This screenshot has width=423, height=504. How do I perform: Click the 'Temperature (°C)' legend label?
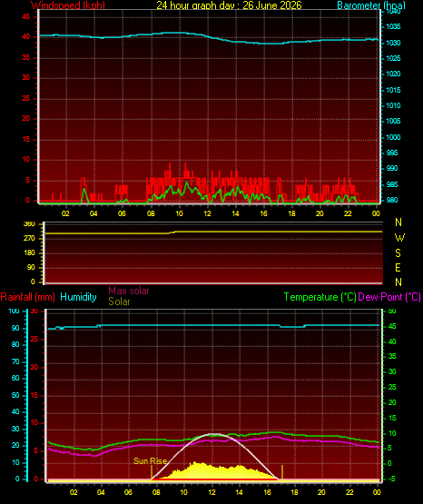(320, 297)
